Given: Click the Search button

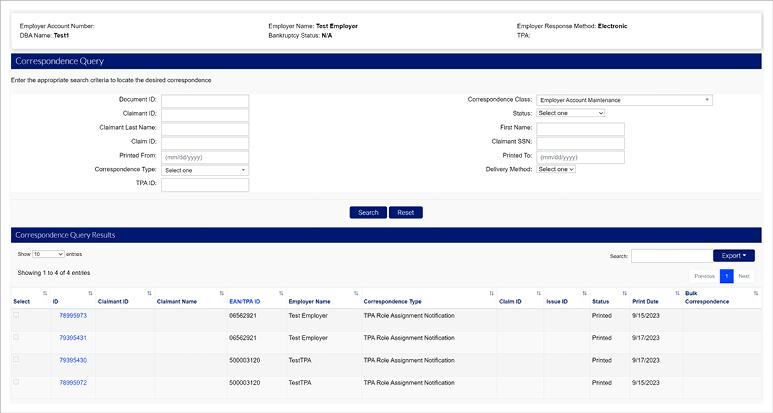Looking at the screenshot, I should [368, 212].
